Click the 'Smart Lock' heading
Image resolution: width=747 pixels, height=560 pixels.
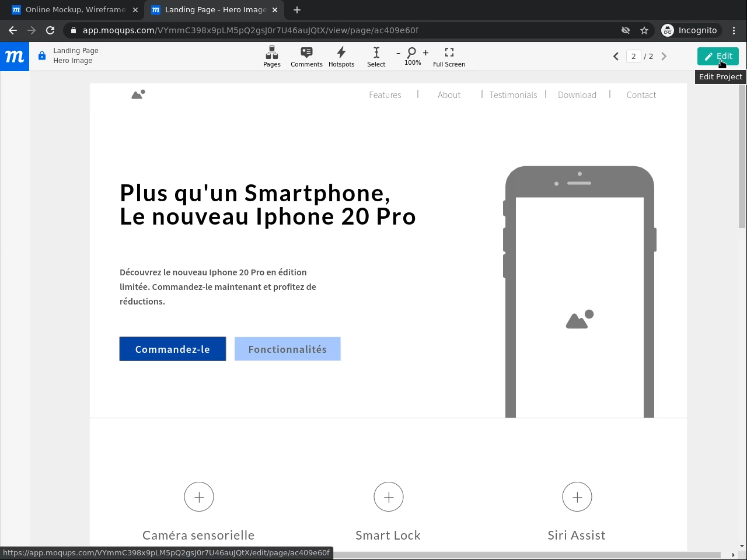click(x=388, y=535)
